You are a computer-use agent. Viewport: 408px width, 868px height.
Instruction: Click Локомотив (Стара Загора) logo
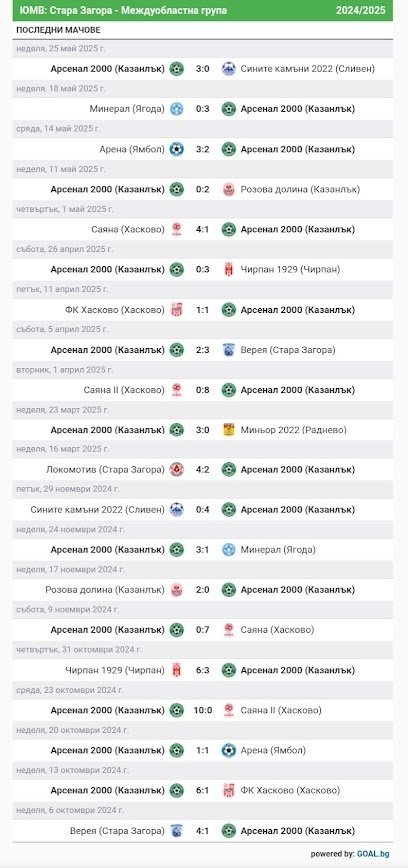pos(177,470)
